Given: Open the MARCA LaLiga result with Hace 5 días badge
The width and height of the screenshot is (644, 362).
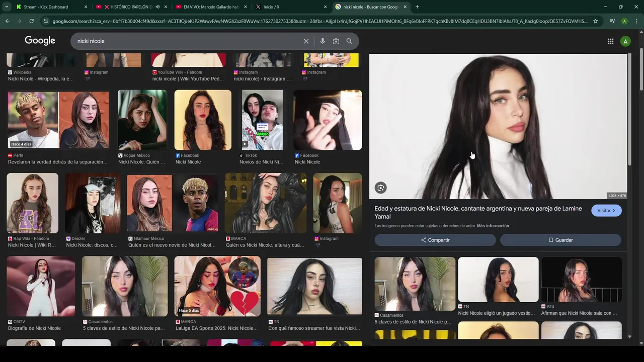Looking at the screenshot, I should click(x=217, y=286).
